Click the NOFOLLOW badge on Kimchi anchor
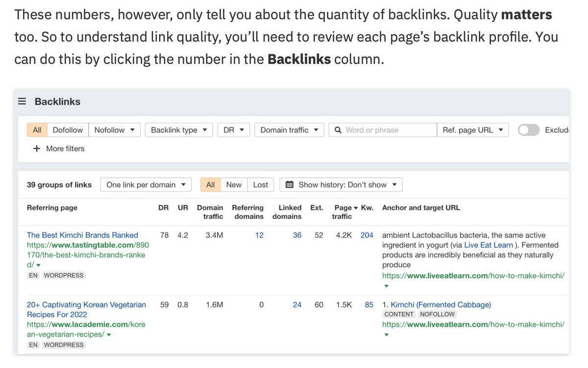This screenshot has height=368, width=588. [437, 314]
